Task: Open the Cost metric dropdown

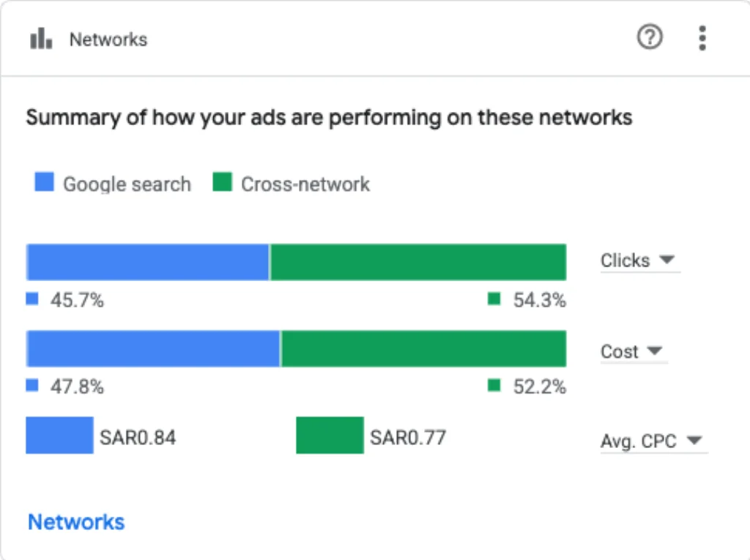Action: click(x=634, y=351)
